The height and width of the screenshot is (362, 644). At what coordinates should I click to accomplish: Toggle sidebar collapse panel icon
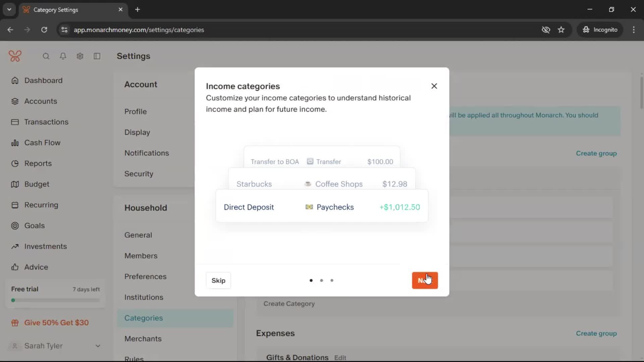coord(97,56)
